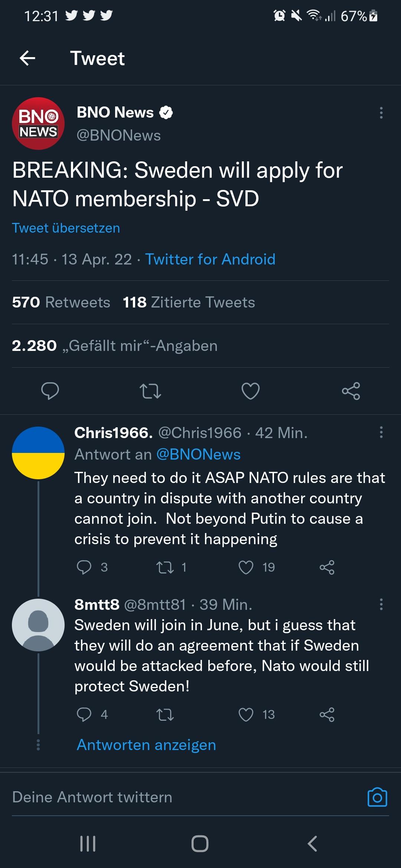Open BNO News profile avatar
401x868 pixels.
pos(38,124)
